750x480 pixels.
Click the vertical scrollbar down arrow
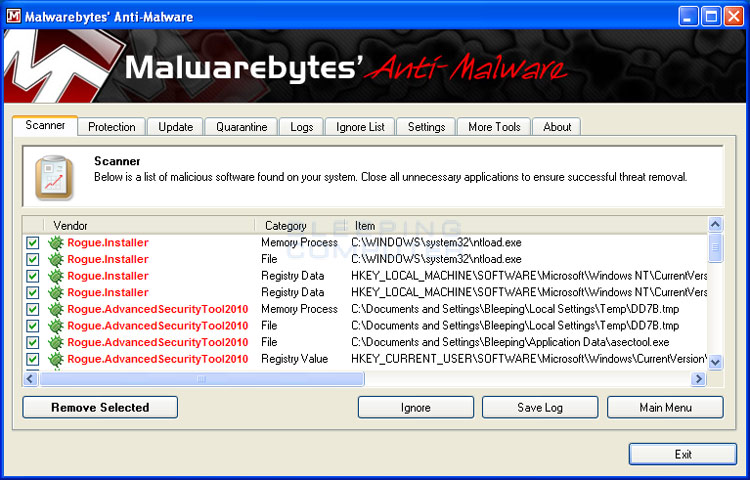click(715, 362)
